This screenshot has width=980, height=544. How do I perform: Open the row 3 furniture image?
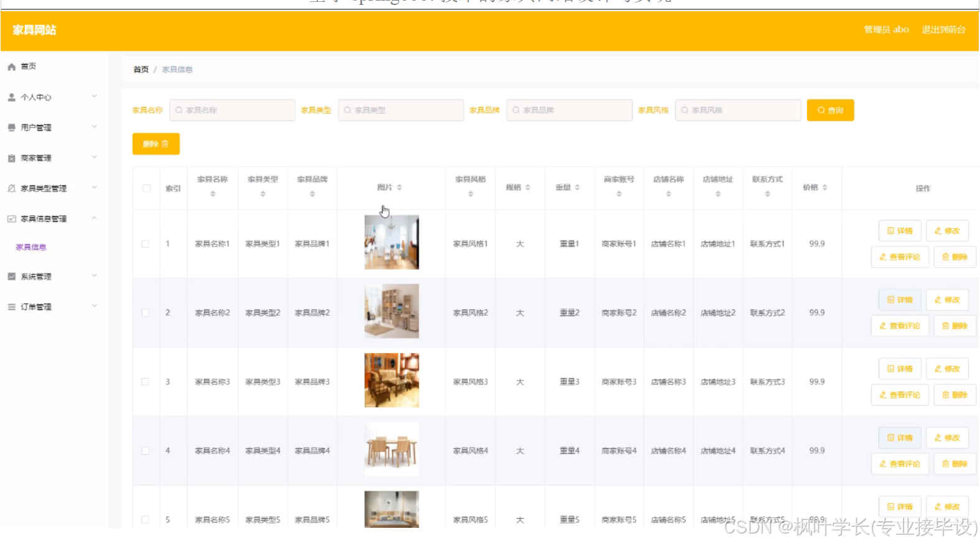(391, 380)
